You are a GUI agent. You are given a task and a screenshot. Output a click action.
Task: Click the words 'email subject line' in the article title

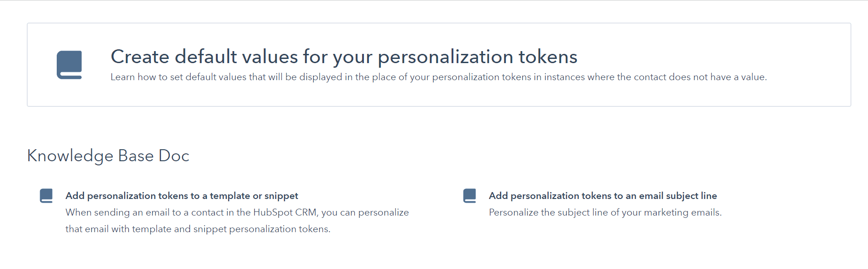tap(678, 196)
